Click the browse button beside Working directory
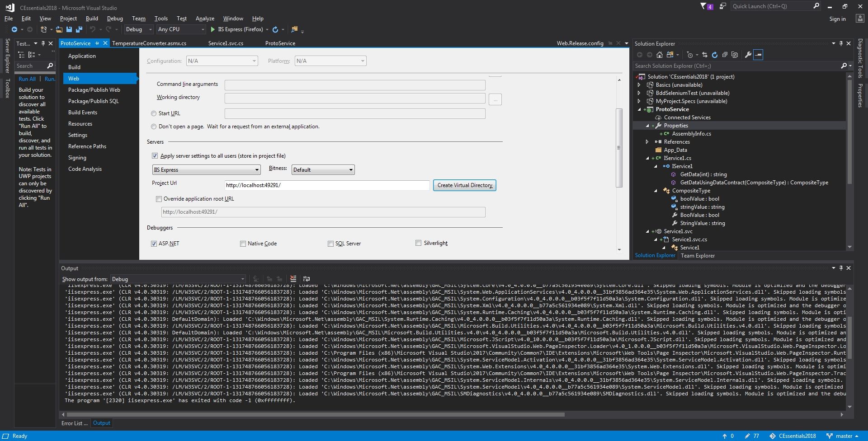The width and height of the screenshot is (868, 441). click(x=495, y=99)
